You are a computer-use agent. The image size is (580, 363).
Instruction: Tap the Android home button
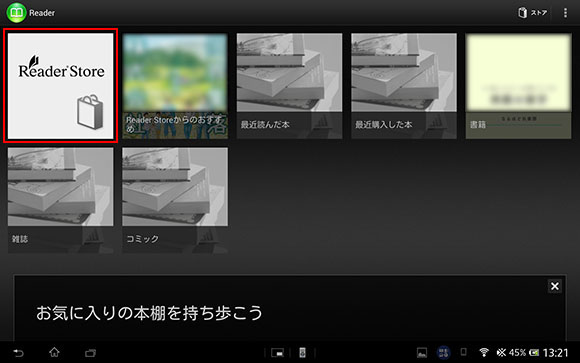54,352
